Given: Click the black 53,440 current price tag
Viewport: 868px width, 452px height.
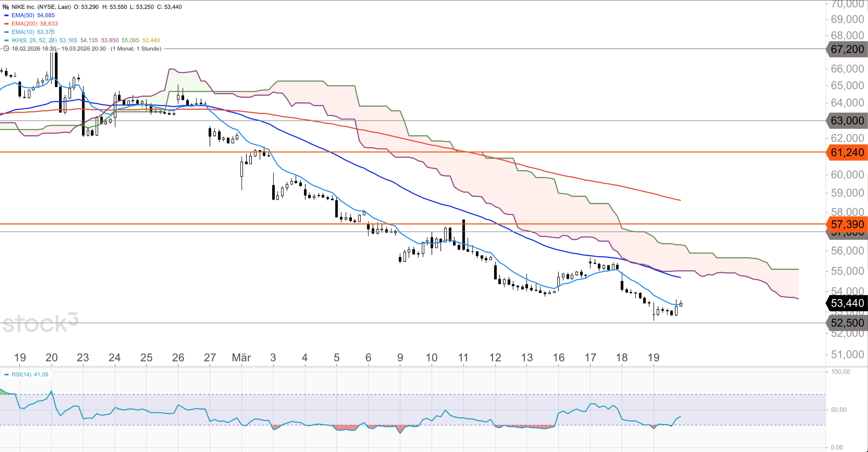Looking at the screenshot, I should (847, 303).
